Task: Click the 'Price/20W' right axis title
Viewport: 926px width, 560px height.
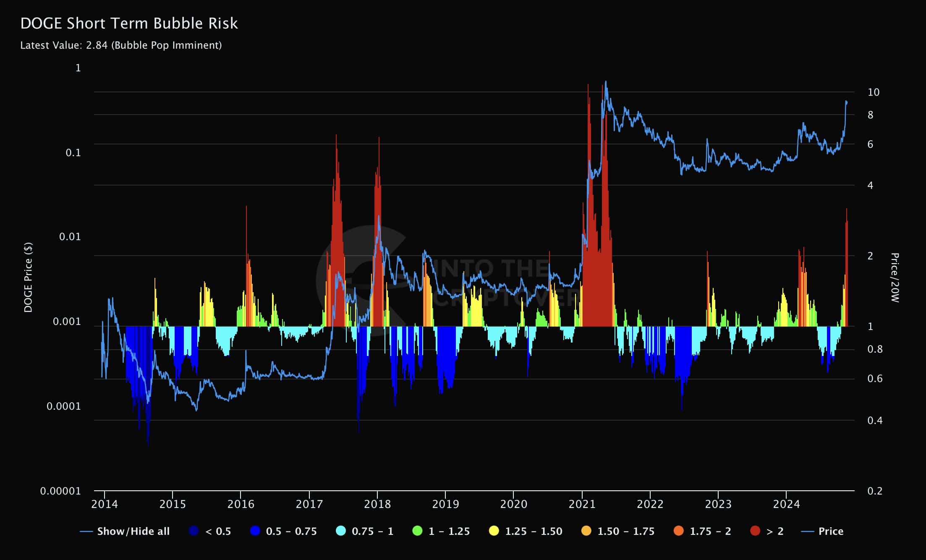Action: 895,277
